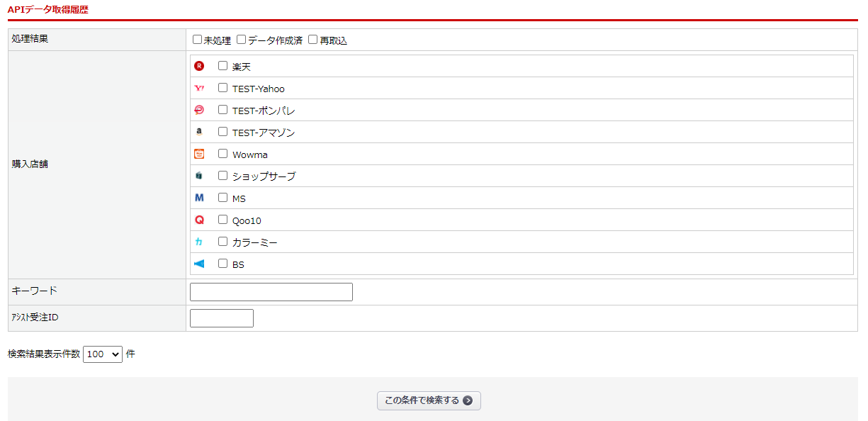Select the 楽天 store checkbox
This screenshot has width=868, height=421.
point(223,66)
